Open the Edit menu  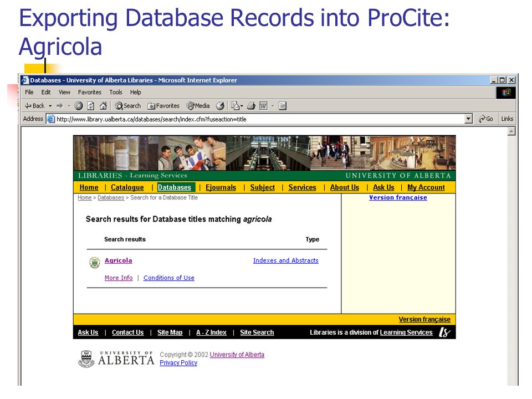[46, 93]
